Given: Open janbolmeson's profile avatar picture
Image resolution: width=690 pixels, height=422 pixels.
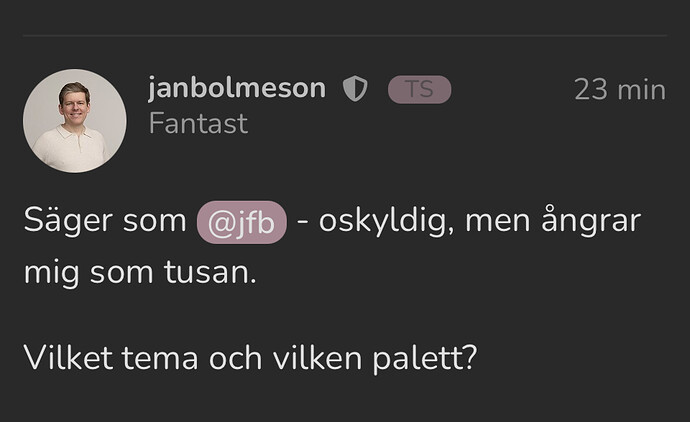Looking at the screenshot, I should coord(74,121).
